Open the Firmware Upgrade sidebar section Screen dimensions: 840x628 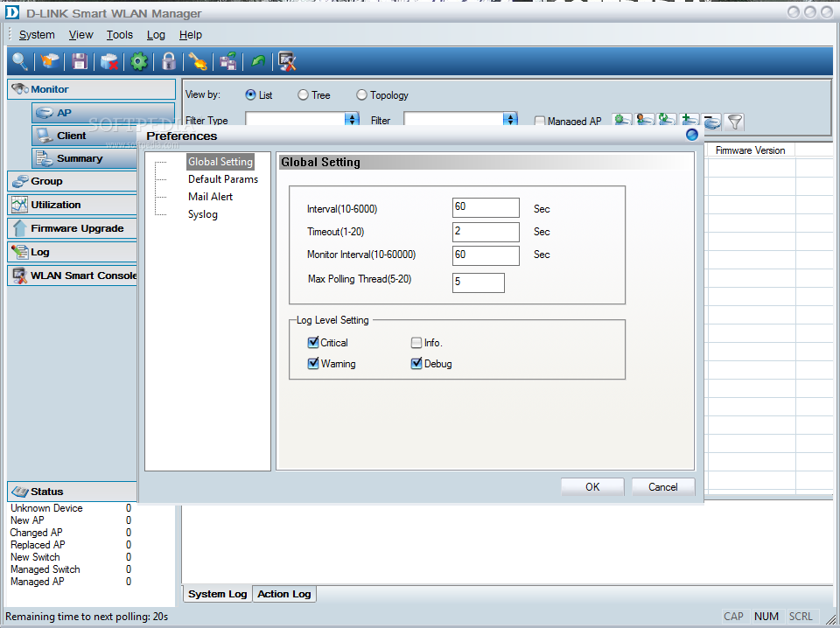click(x=72, y=228)
